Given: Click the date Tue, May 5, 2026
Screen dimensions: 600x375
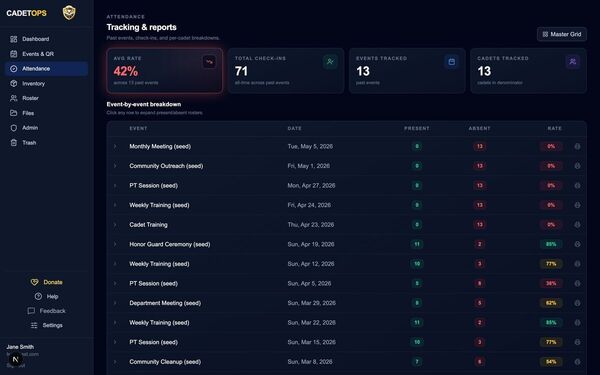Looking at the screenshot, I should (310, 146).
